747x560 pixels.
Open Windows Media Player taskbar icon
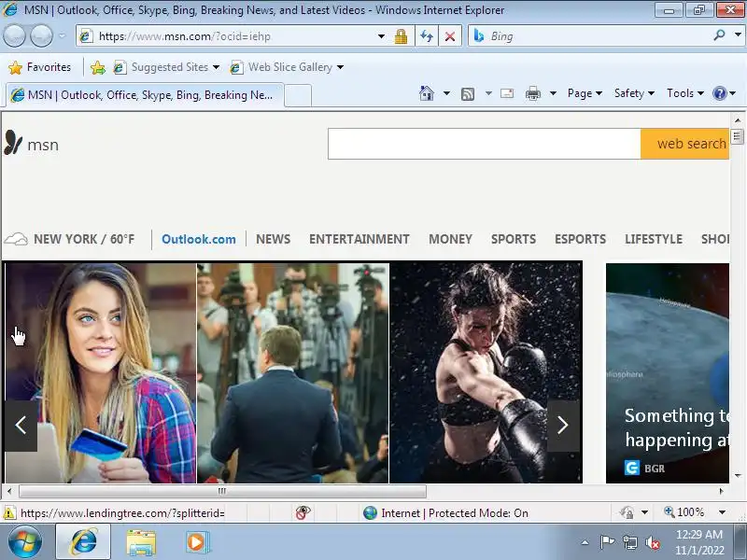click(x=196, y=542)
